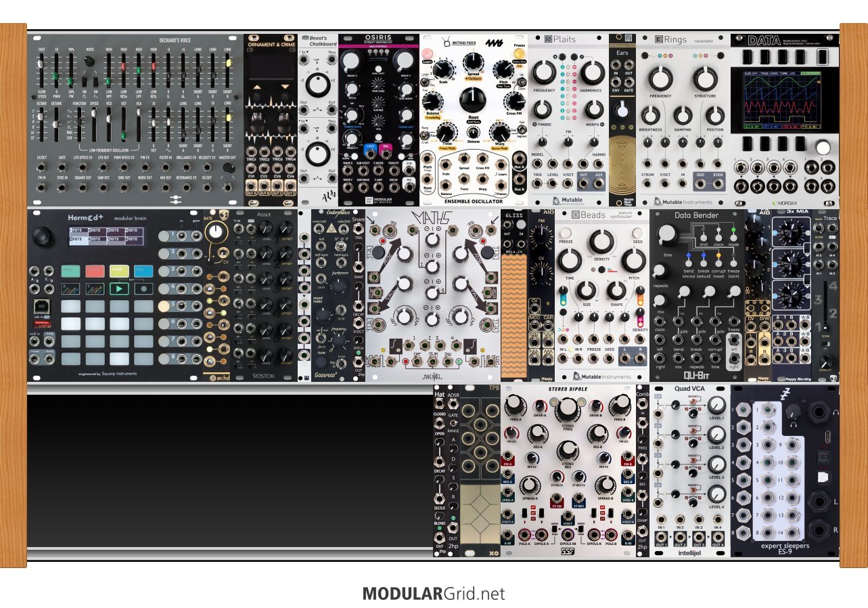Turn the Ears gain knob
The image size is (868, 608).
(x=622, y=110)
